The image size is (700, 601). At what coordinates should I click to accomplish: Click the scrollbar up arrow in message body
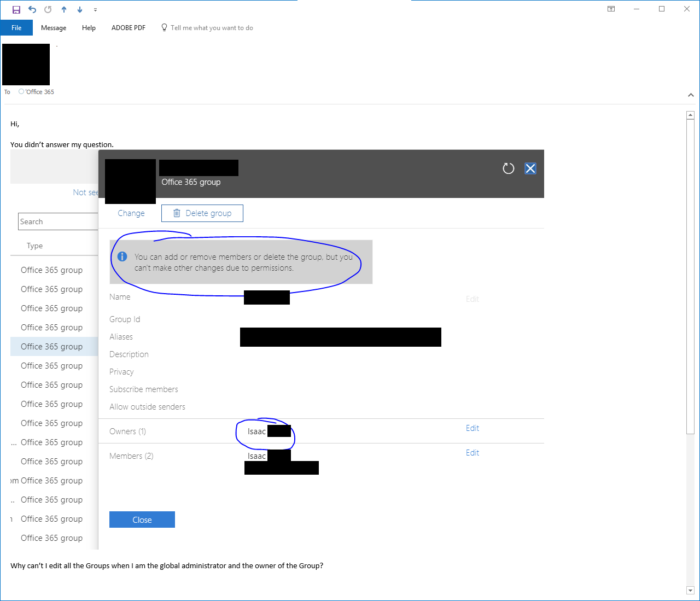pos(690,115)
